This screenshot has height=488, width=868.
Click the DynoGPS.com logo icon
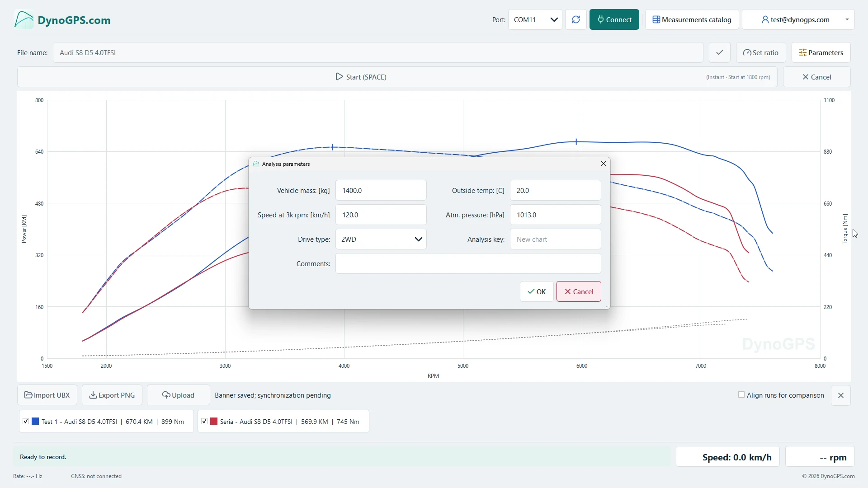coord(24,20)
